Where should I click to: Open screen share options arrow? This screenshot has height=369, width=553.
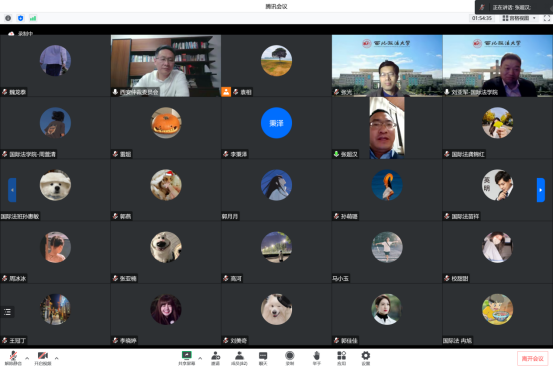[200, 358]
